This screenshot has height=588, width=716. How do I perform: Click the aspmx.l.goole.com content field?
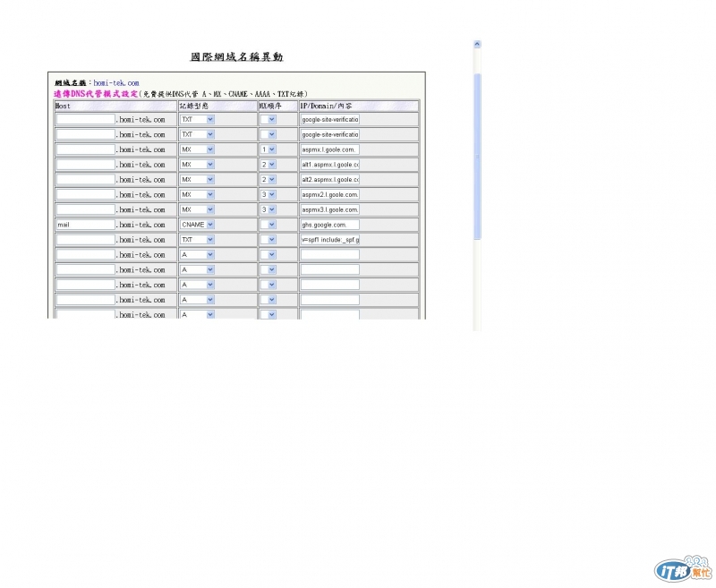(329, 149)
